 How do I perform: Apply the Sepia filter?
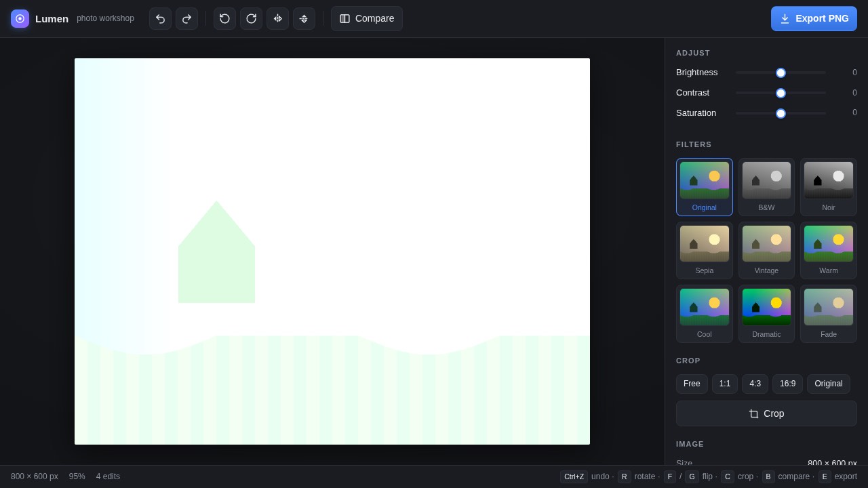[705, 250]
